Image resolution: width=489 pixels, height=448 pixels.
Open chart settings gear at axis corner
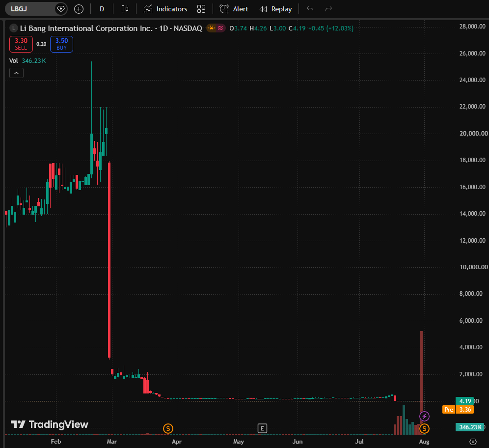(x=473, y=442)
